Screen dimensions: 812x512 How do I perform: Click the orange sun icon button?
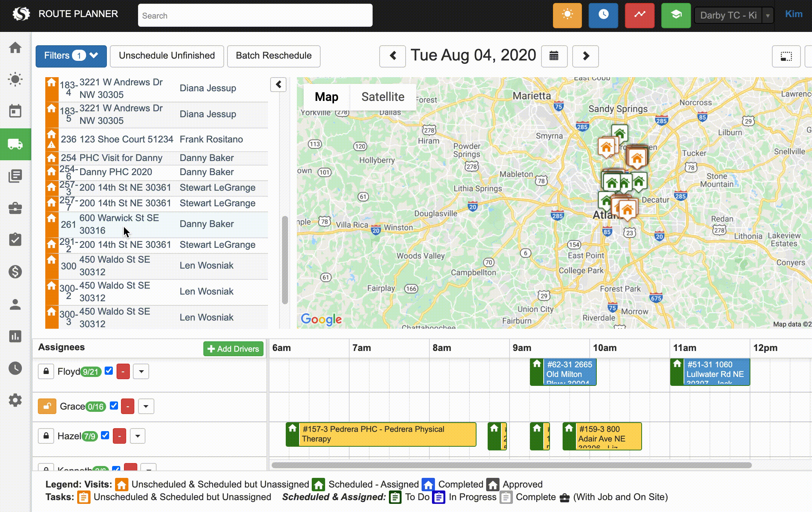click(x=567, y=15)
